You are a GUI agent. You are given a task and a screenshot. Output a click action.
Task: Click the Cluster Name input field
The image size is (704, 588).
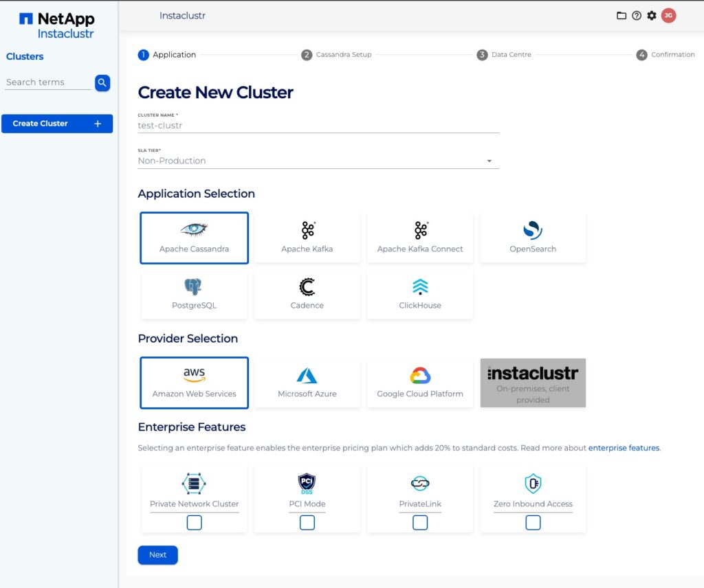pos(318,126)
